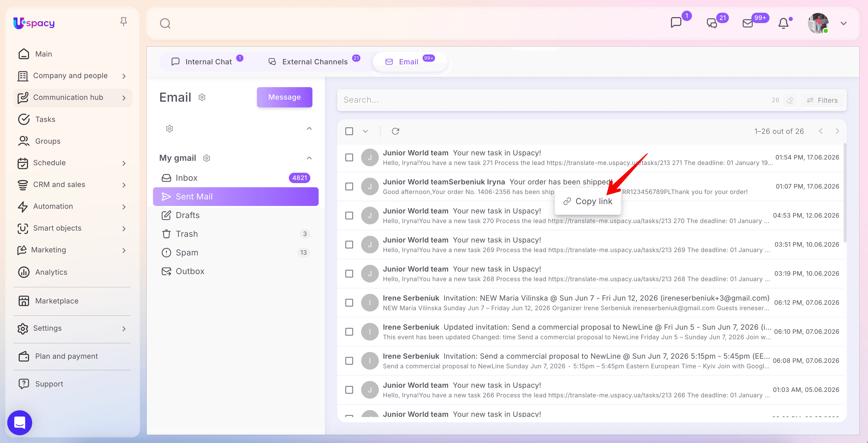Viewport: 868px width, 443px height.
Task: Choose Copy link from the popup menu
Action: tap(588, 201)
